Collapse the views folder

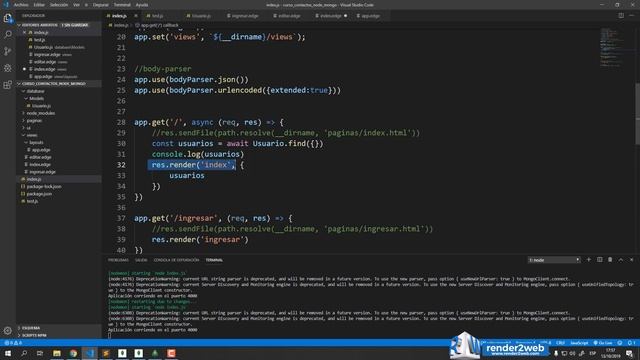59,135
